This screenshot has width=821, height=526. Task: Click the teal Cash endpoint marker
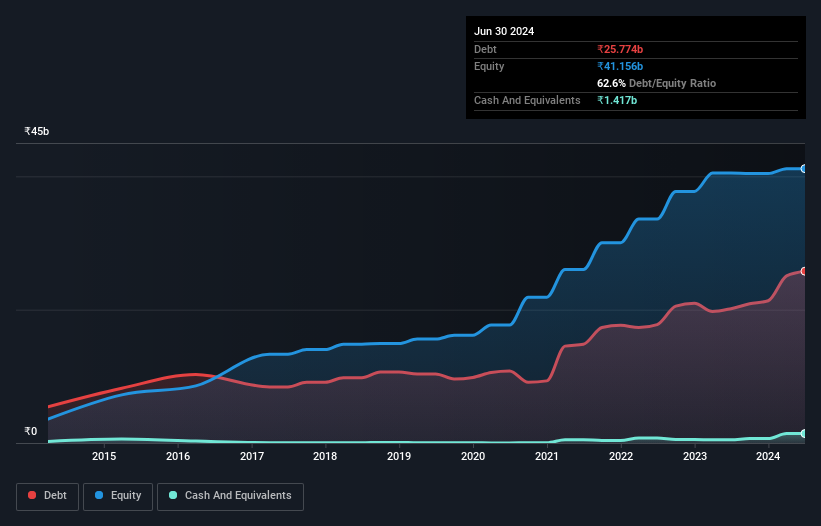point(803,433)
